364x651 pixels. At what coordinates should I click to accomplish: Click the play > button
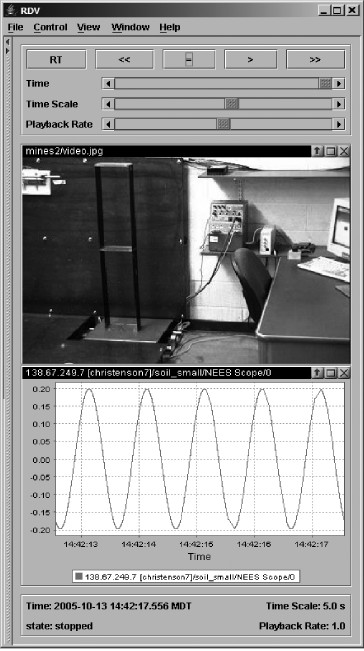coord(250,59)
